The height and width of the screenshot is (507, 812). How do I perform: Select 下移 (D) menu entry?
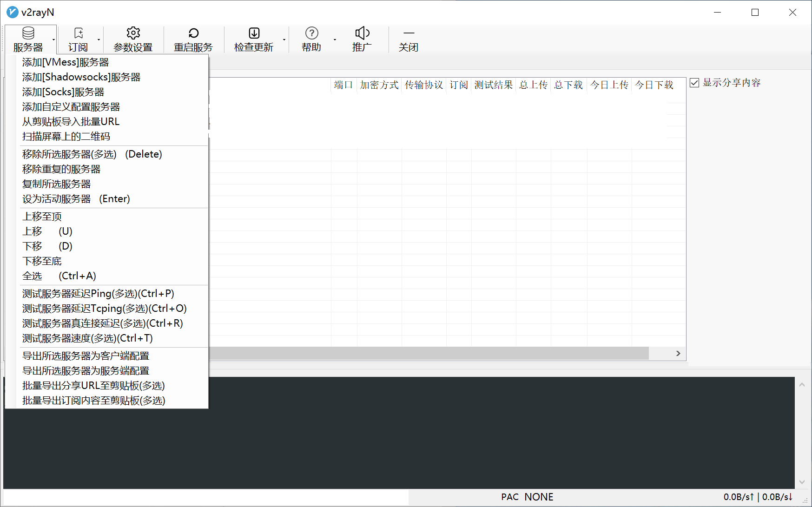coord(112,246)
